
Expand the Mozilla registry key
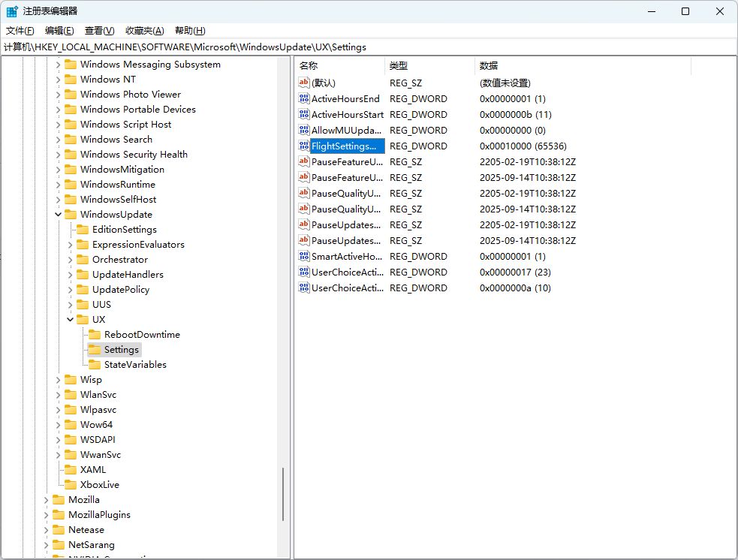click(x=47, y=500)
